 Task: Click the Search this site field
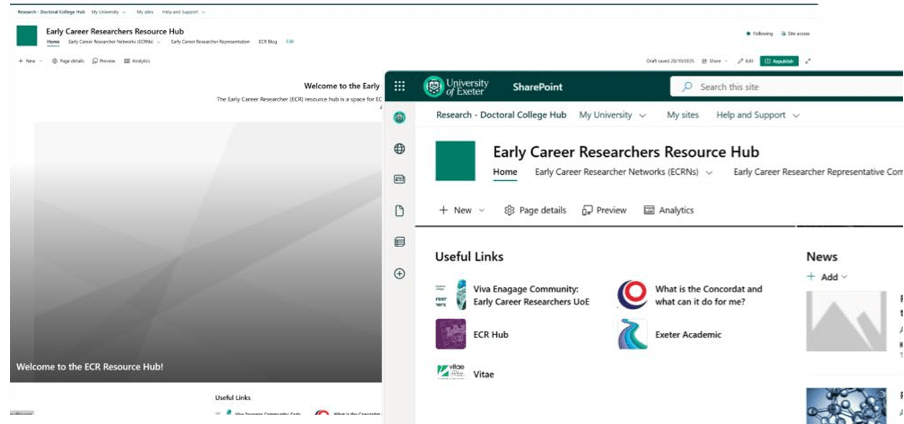pos(787,87)
